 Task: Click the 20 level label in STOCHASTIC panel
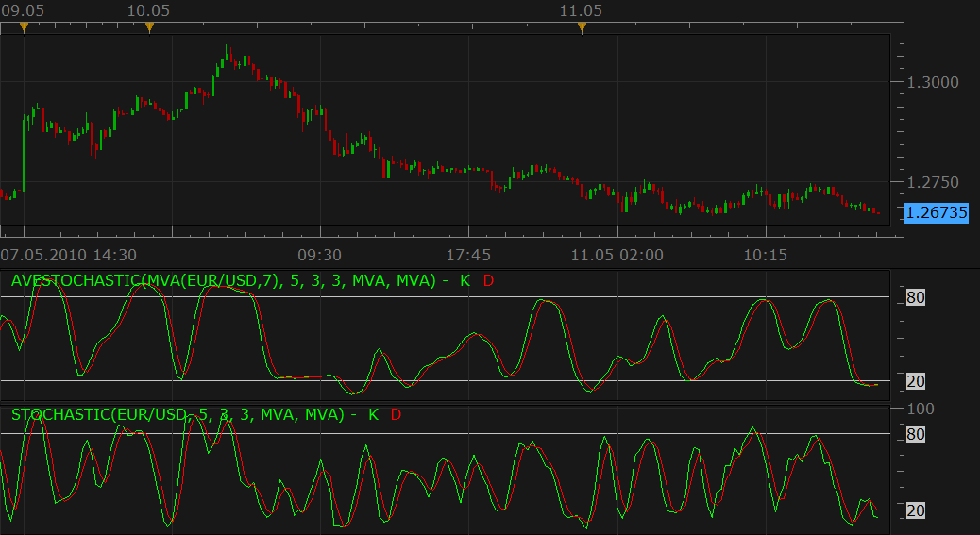click(916, 510)
